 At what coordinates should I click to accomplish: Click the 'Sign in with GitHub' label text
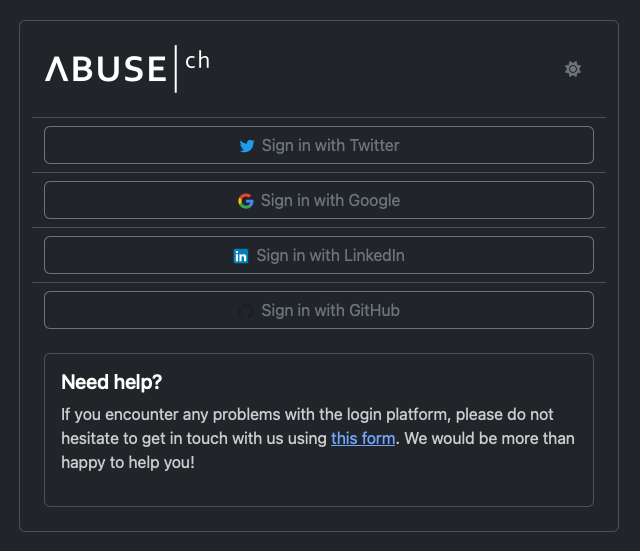[330, 311]
